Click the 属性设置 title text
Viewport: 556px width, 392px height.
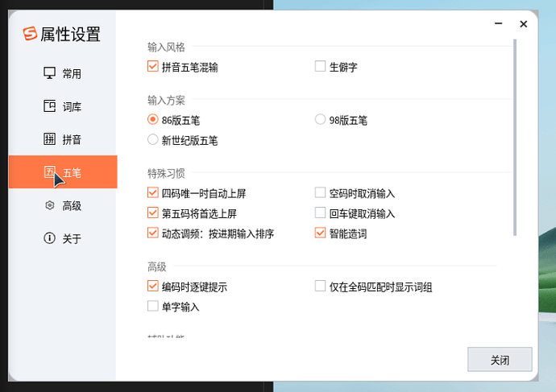[70, 35]
